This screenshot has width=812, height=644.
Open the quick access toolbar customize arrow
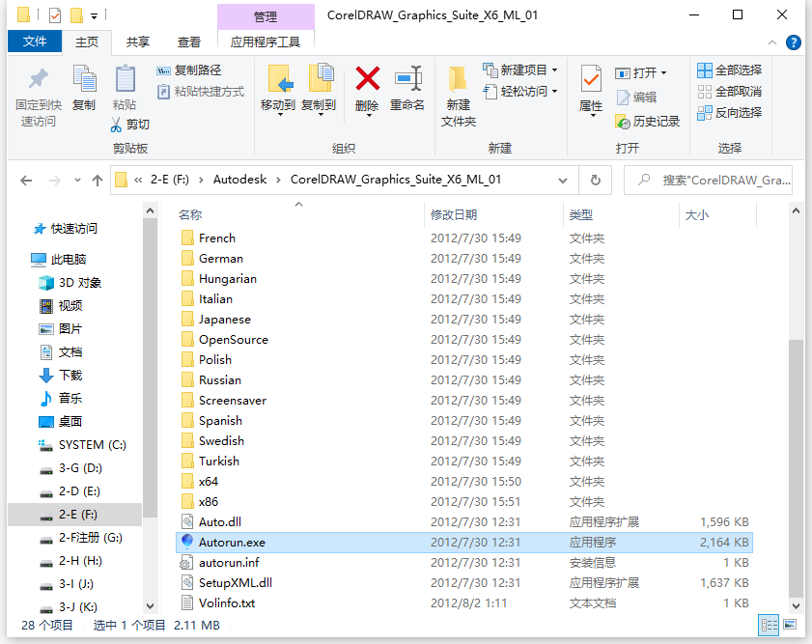[x=95, y=16]
